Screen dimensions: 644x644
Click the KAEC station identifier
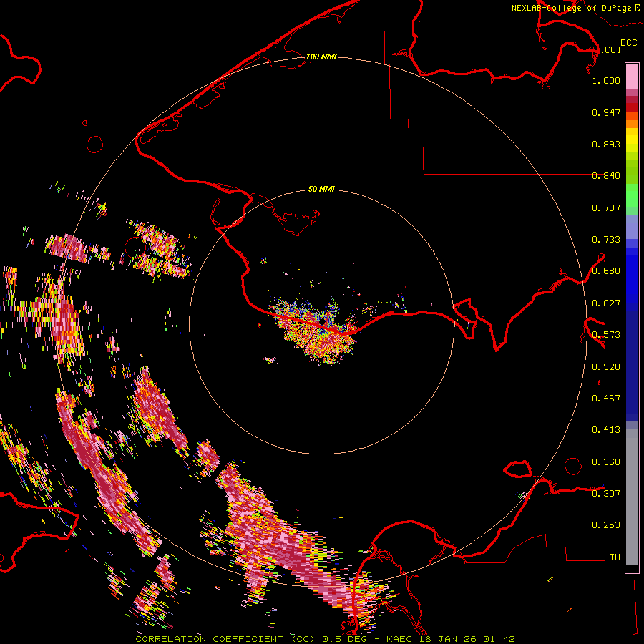[x=399, y=639]
